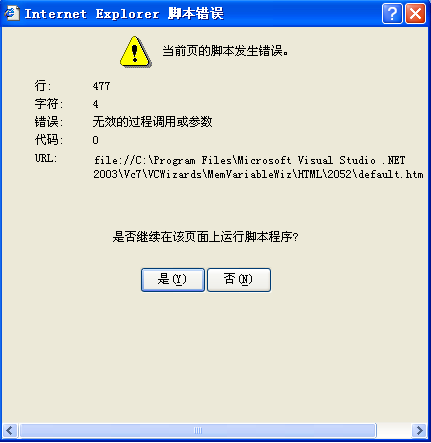Click the line number value 477
Viewport: 431px width, 443px height.
101,86
